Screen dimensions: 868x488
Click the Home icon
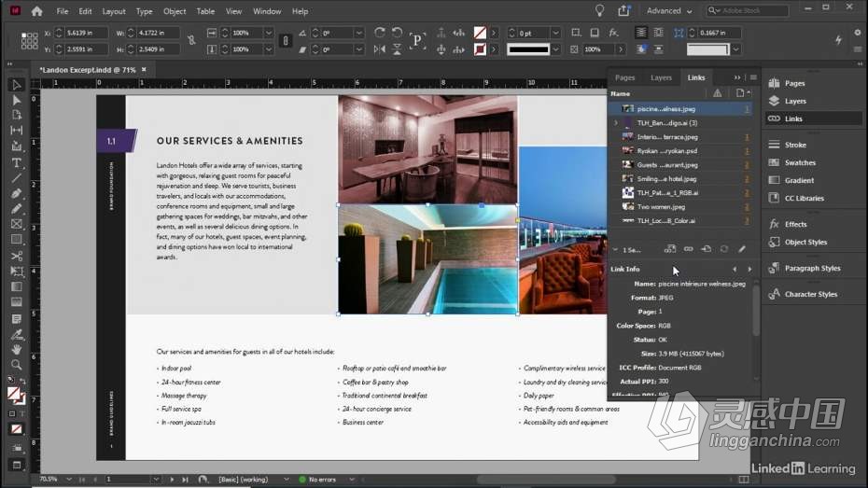(36, 11)
